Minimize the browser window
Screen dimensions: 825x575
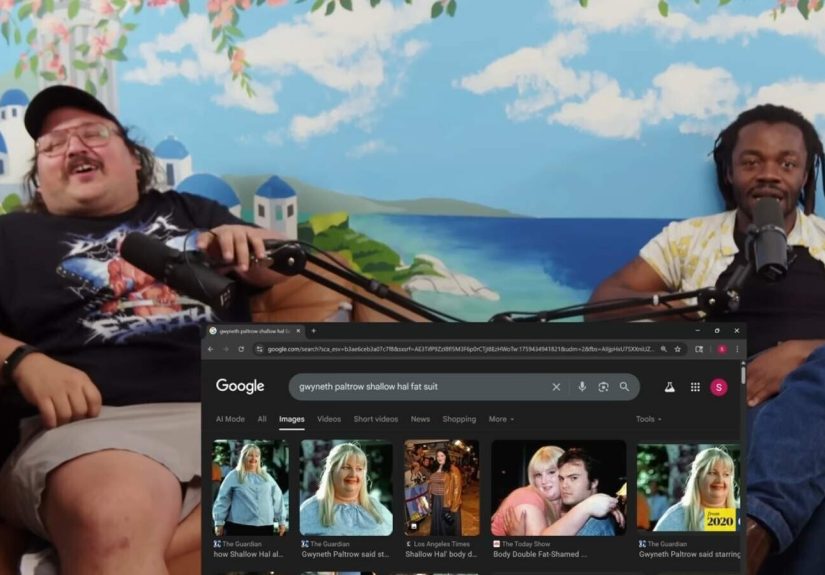pyautogui.click(x=698, y=331)
